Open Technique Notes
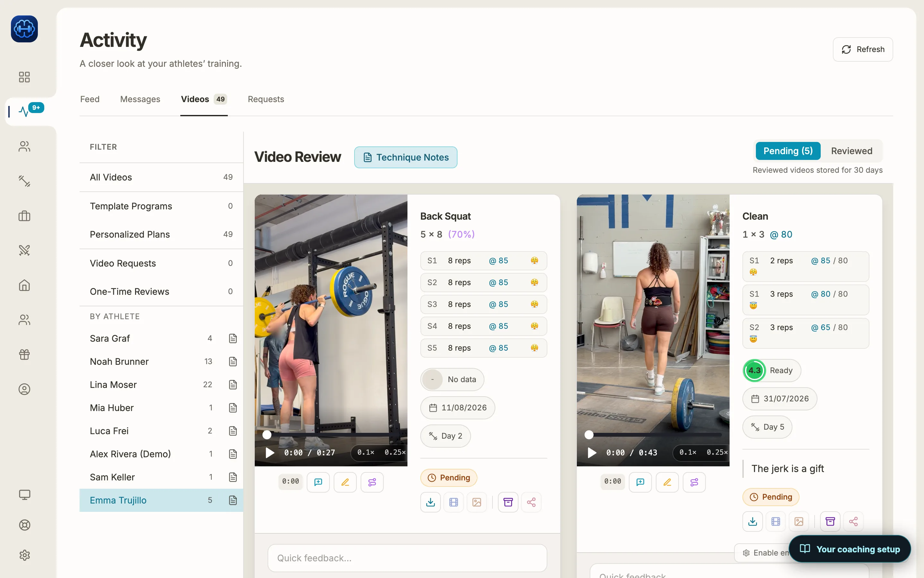This screenshot has height=578, width=924. pyautogui.click(x=406, y=157)
